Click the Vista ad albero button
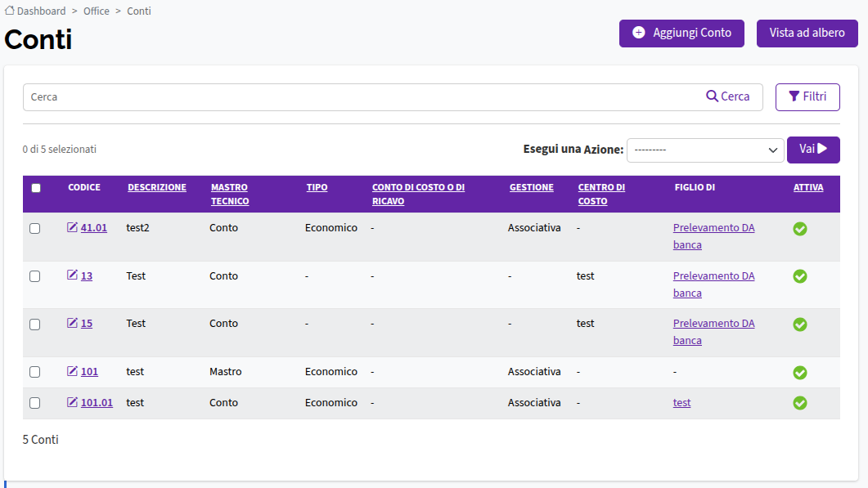The height and width of the screenshot is (488, 868). click(x=807, y=34)
